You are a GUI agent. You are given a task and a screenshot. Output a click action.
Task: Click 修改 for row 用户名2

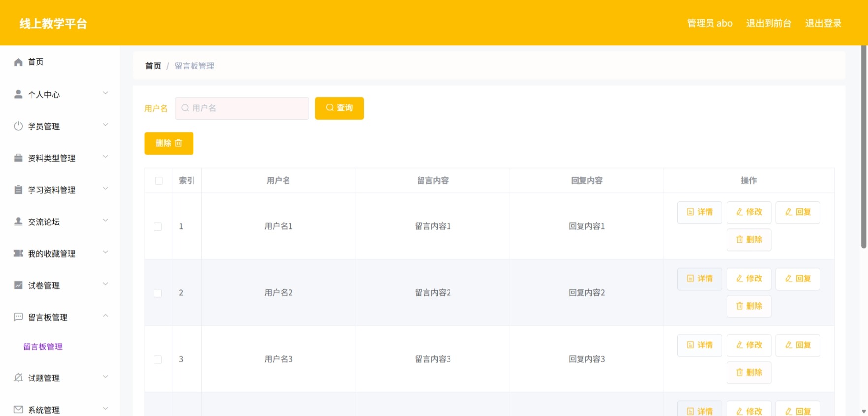click(x=749, y=279)
